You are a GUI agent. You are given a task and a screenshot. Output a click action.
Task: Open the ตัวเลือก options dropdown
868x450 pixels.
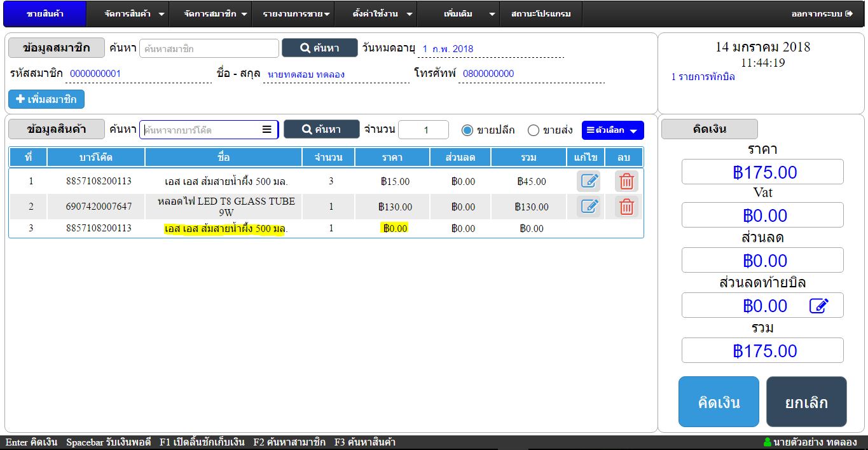point(612,130)
